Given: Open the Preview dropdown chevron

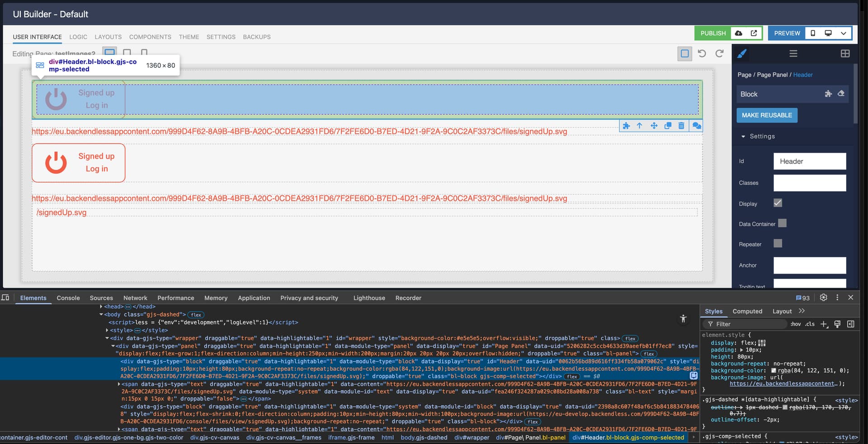Looking at the screenshot, I should pyautogui.click(x=843, y=33).
